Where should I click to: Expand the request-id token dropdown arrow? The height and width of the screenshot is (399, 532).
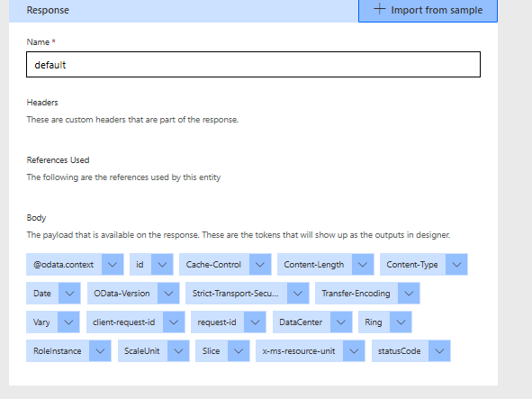click(x=255, y=322)
